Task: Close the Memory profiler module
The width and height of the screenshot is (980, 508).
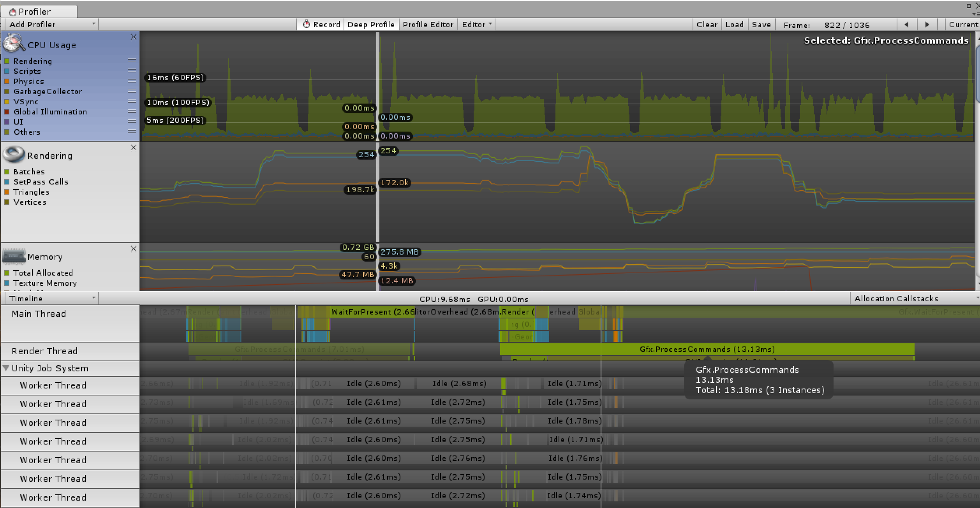Action: (x=134, y=249)
